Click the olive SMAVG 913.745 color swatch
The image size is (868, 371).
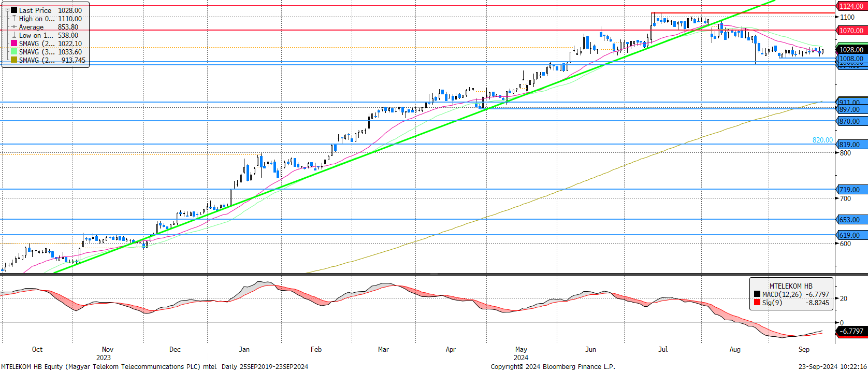pyautogui.click(x=14, y=60)
